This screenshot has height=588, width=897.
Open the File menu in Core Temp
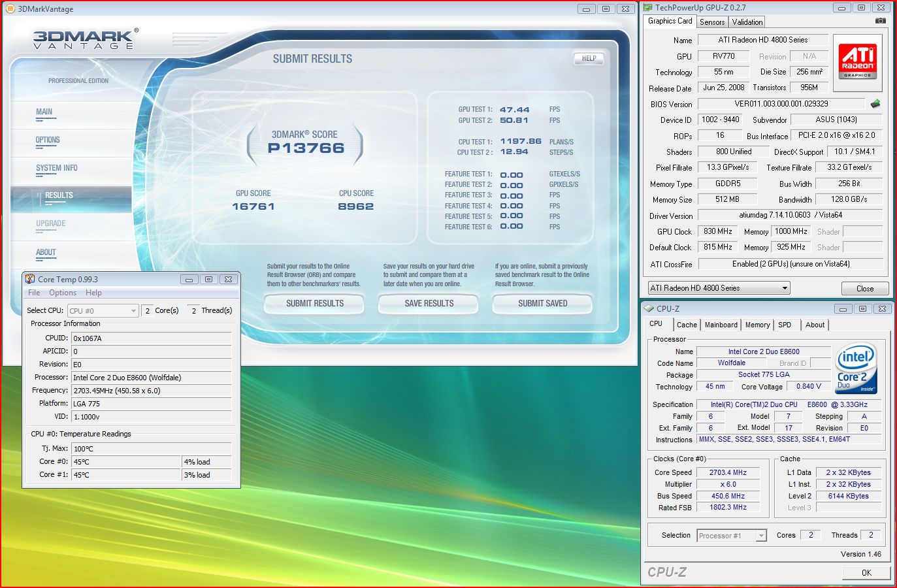click(34, 293)
